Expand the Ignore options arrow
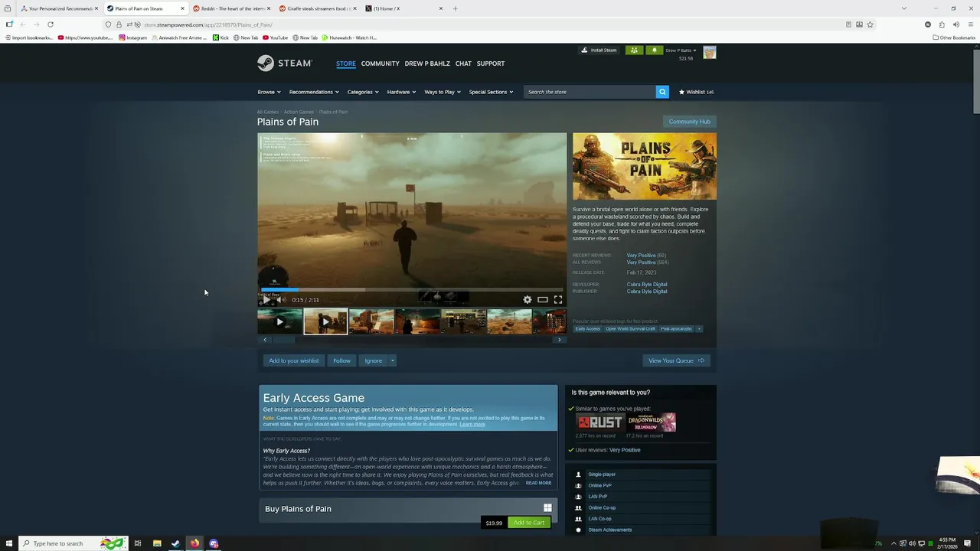The width and height of the screenshot is (980, 551). pos(392,360)
